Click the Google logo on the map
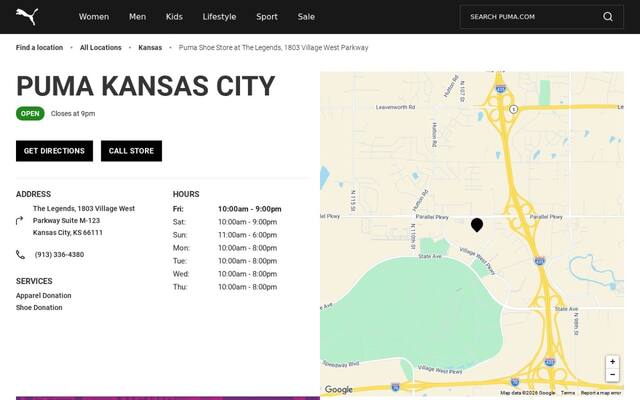Viewport: 640px width, 400px height. 338,389
